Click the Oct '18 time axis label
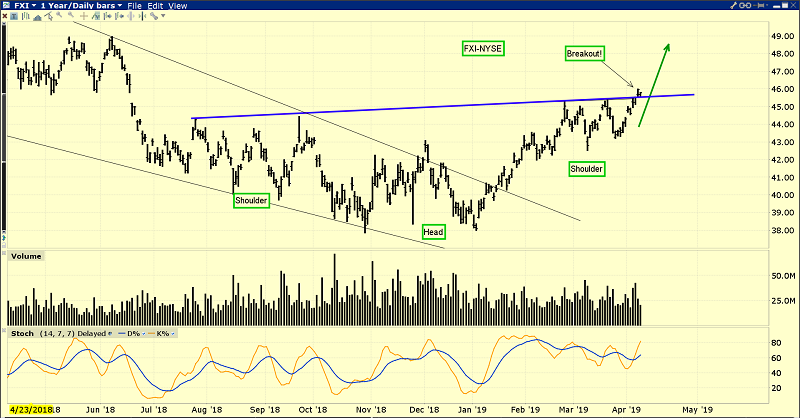 click(313, 410)
